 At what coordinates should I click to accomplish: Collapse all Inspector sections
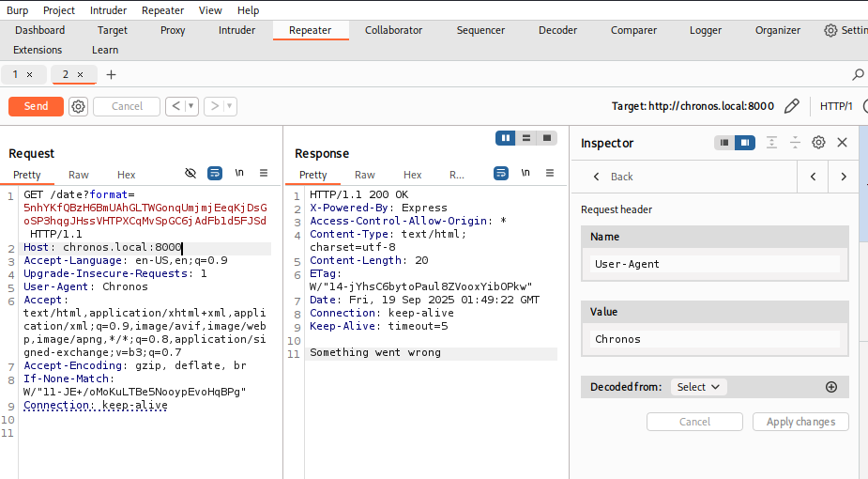tap(795, 143)
